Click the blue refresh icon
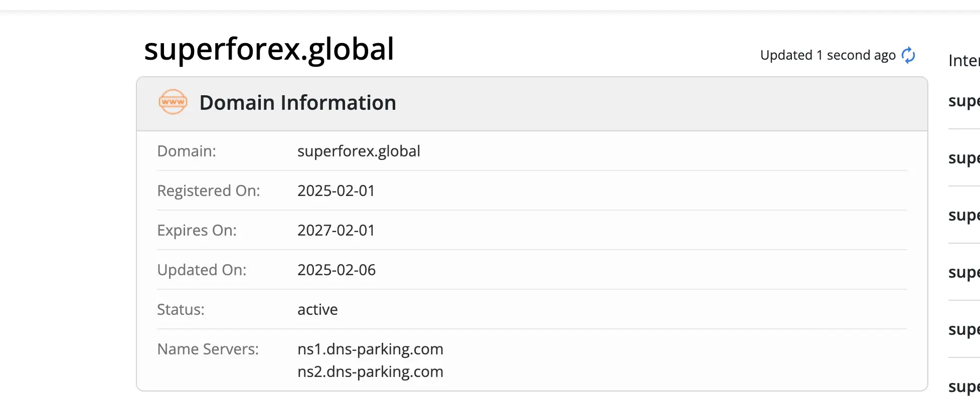This screenshot has width=980, height=397. tap(908, 55)
